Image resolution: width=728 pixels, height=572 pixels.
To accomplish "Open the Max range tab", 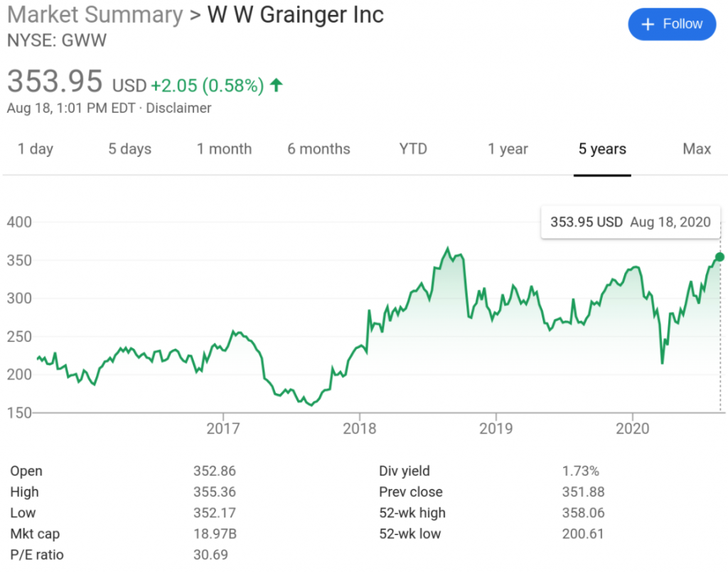I will pyautogui.click(x=697, y=149).
